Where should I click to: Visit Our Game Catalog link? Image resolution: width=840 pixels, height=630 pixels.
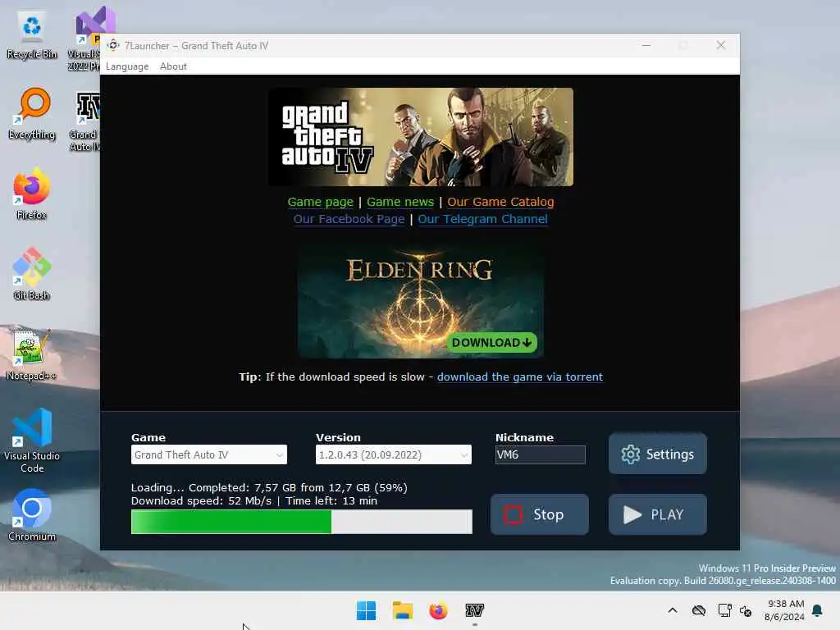tap(500, 202)
